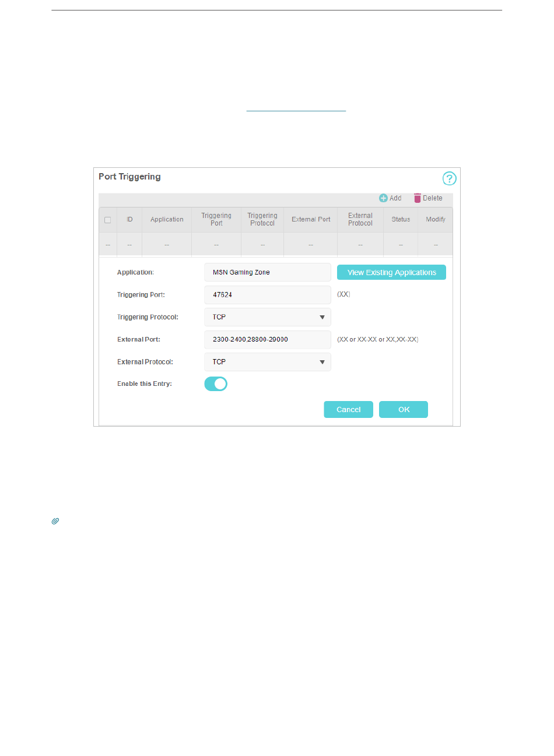Click the External Protocol column header

point(360,220)
